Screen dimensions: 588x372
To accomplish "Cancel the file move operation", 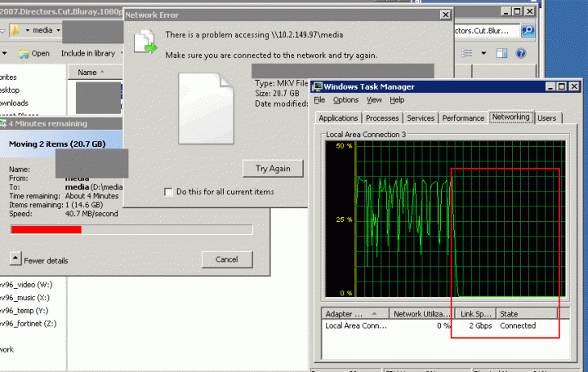I will 226,259.
